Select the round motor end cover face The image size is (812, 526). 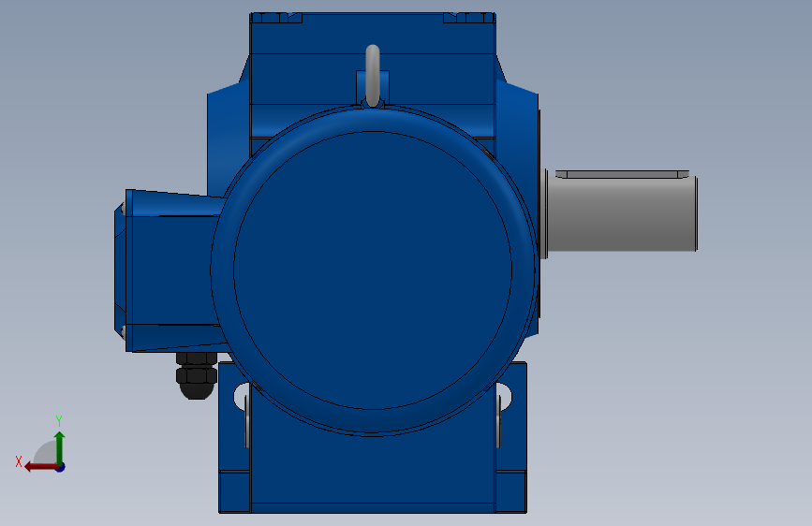coord(373,270)
